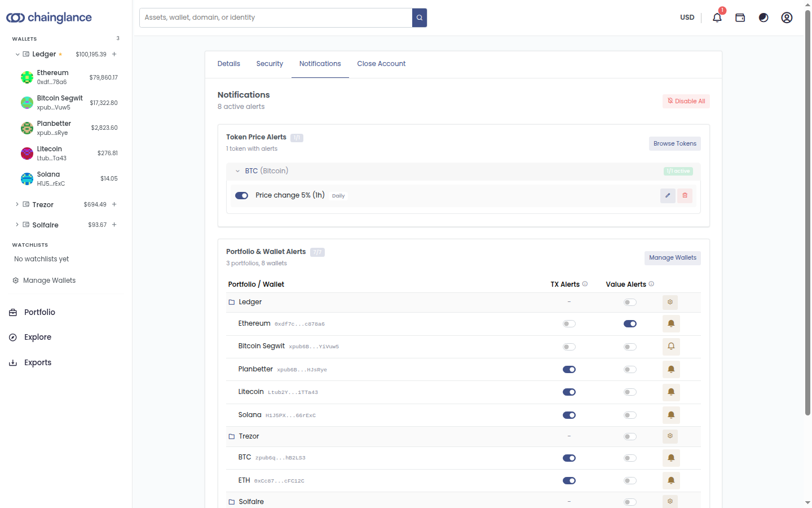Disable TX alerts for Trezor ETH
Screen dimensions: 812x508
coord(569,481)
